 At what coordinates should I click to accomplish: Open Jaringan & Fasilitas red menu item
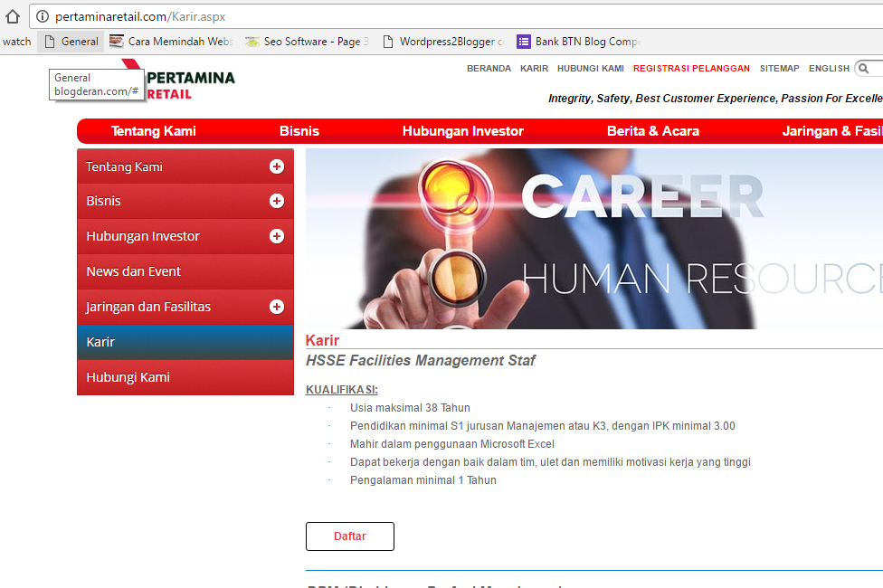[x=832, y=131]
